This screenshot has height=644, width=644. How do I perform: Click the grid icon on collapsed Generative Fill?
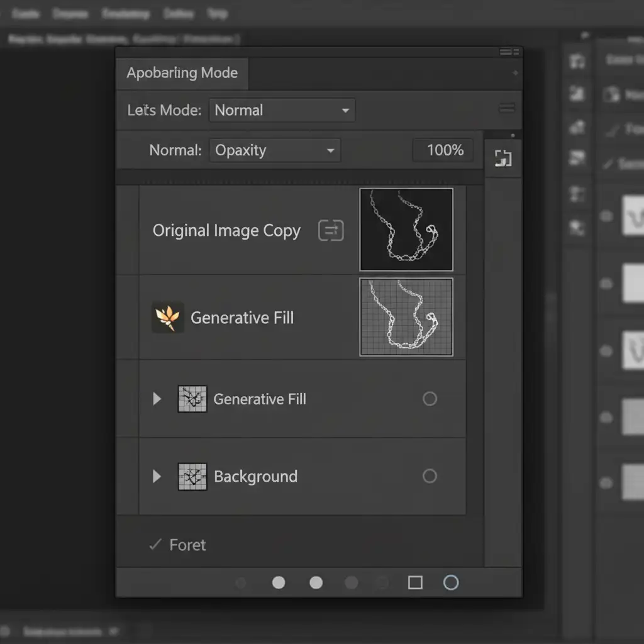192,399
